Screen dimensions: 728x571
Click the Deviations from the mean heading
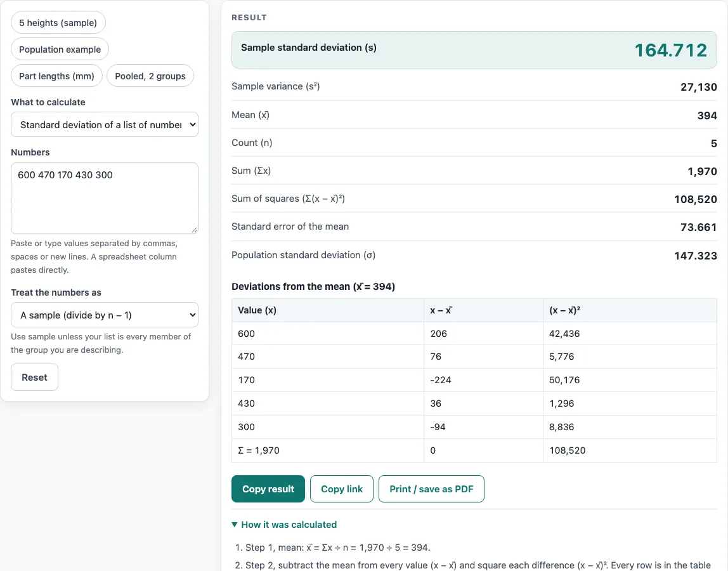click(x=313, y=287)
